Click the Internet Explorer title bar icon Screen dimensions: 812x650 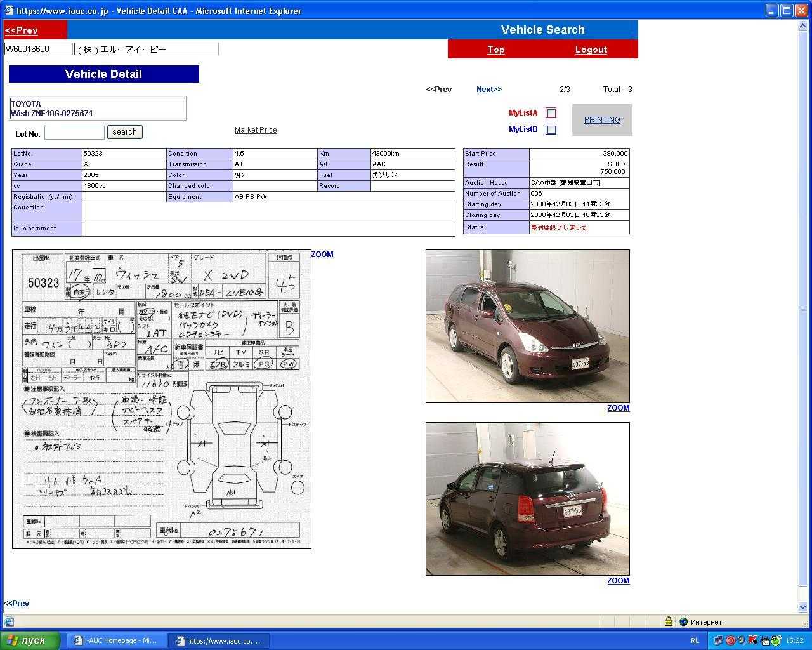(8, 10)
